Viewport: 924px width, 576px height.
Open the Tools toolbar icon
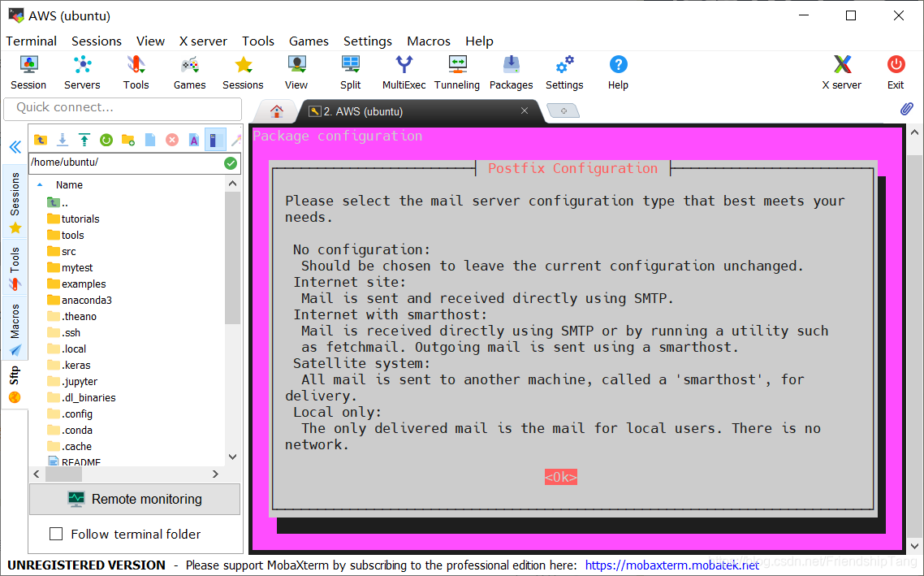136,72
